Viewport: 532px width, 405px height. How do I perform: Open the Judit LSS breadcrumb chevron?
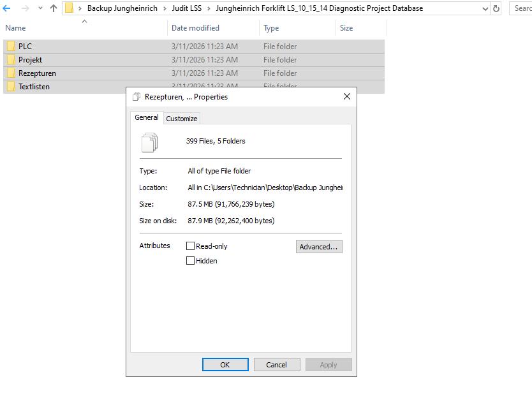208,8
